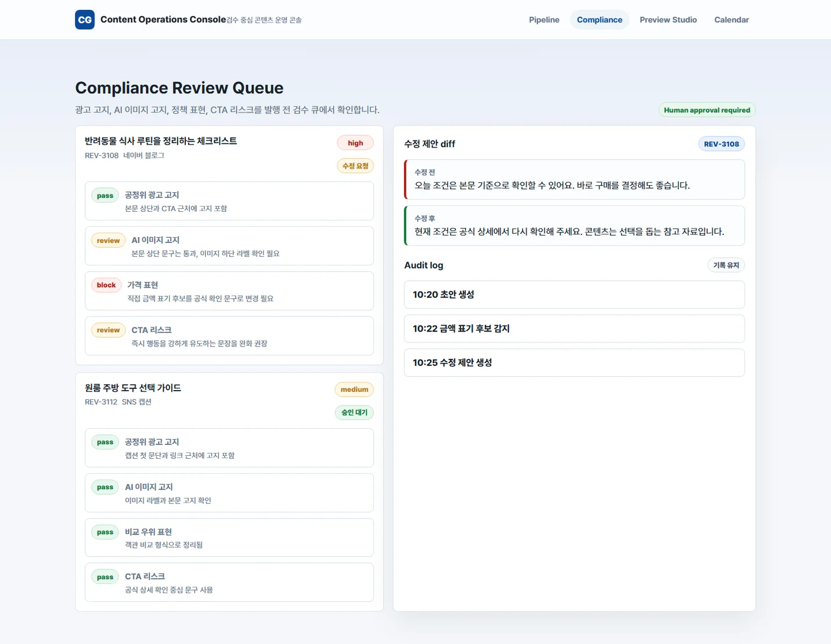The height and width of the screenshot is (644, 831).
Task: Click the pass pill beside 비교 우위 표현
Action: click(105, 532)
